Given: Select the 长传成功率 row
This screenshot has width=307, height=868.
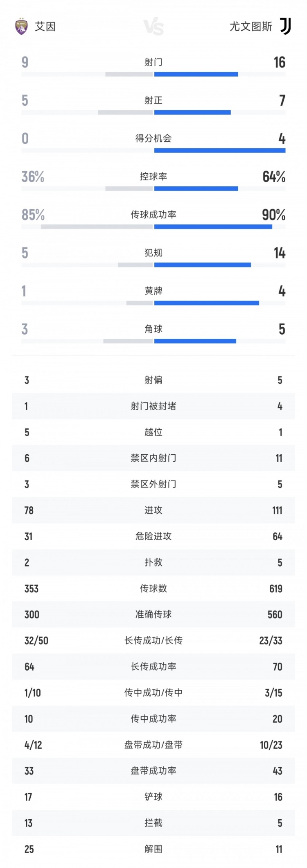Looking at the screenshot, I should pyautogui.click(x=153, y=666).
